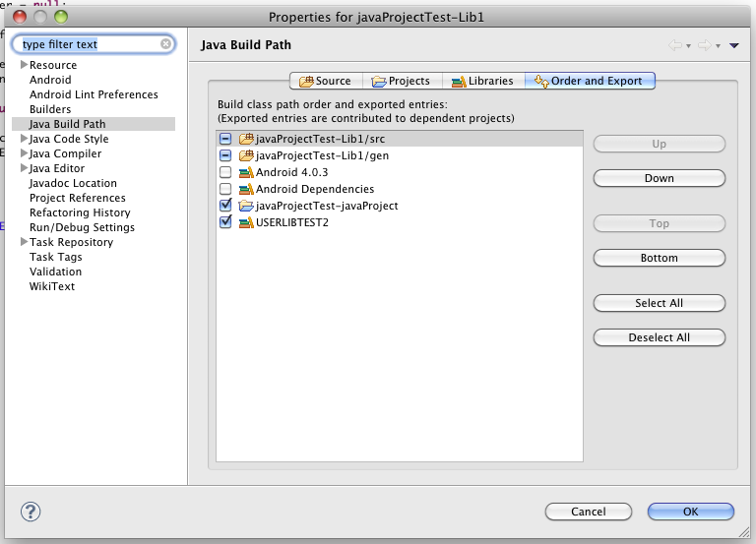Open the view menu dropdown triangle

click(733, 46)
